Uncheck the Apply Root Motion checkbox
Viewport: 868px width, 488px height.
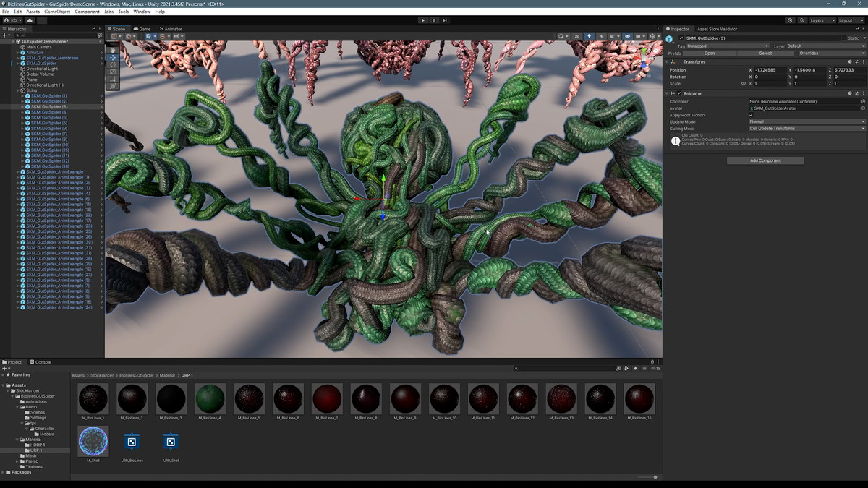(x=751, y=115)
